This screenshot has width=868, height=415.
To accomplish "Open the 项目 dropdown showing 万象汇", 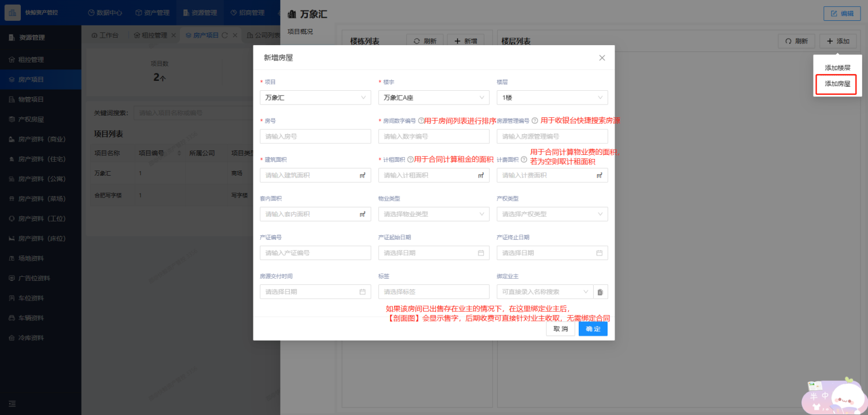I will pos(315,98).
